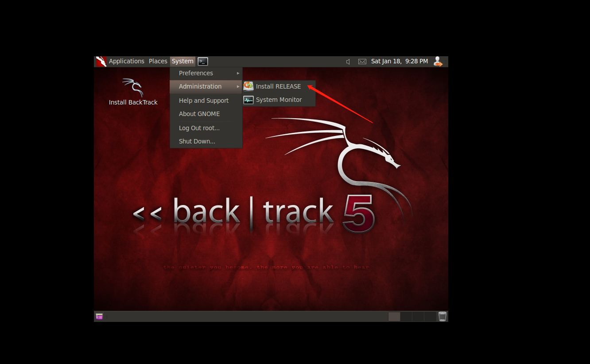Viewport: 590px width, 364px height.
Task: Click the Install BackTrack desktop label
Action: (x=133, y=102)
